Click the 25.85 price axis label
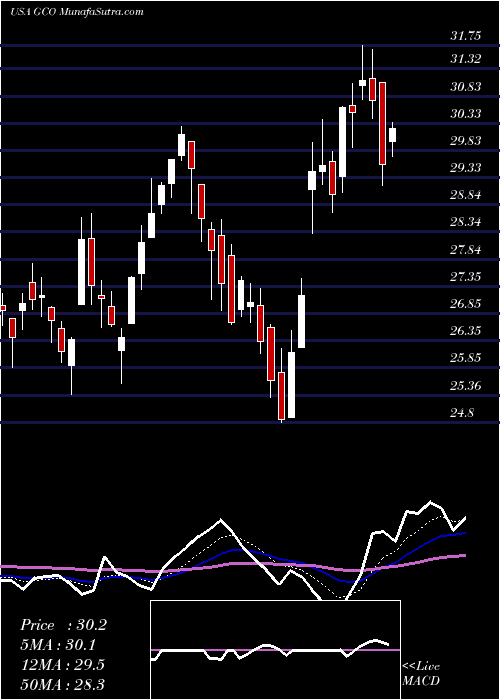This screenshot has width=500, height=700. click(466, 358)
